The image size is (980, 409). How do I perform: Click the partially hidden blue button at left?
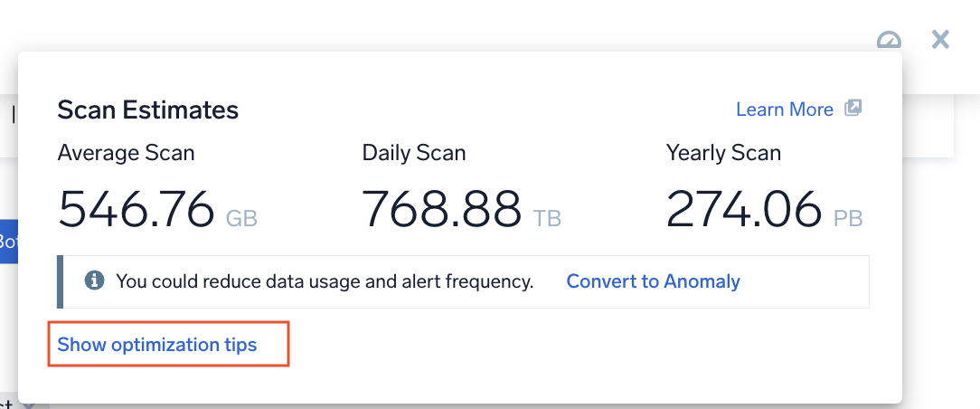point(9,241)
